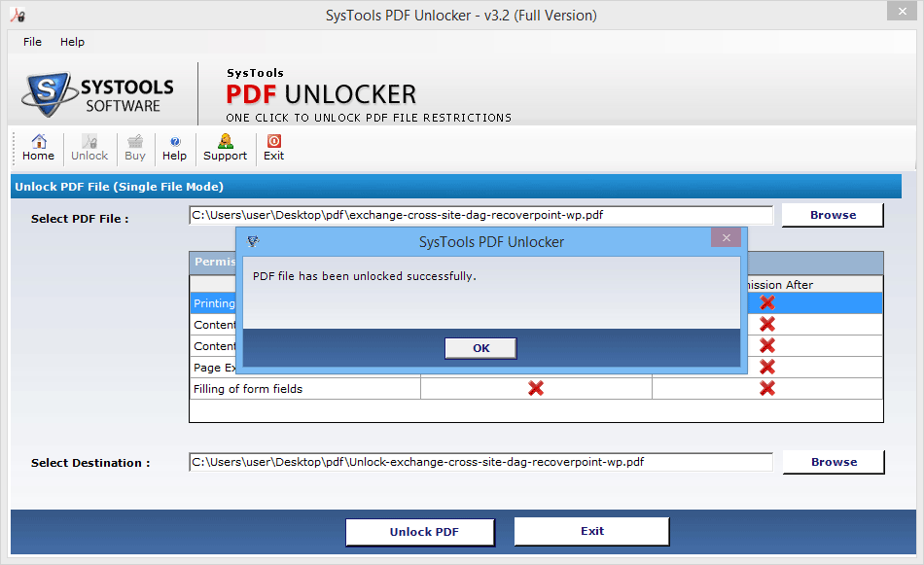Click the Select Destination path field
Screen dimensions: 924x565
[x=480, y=462]
